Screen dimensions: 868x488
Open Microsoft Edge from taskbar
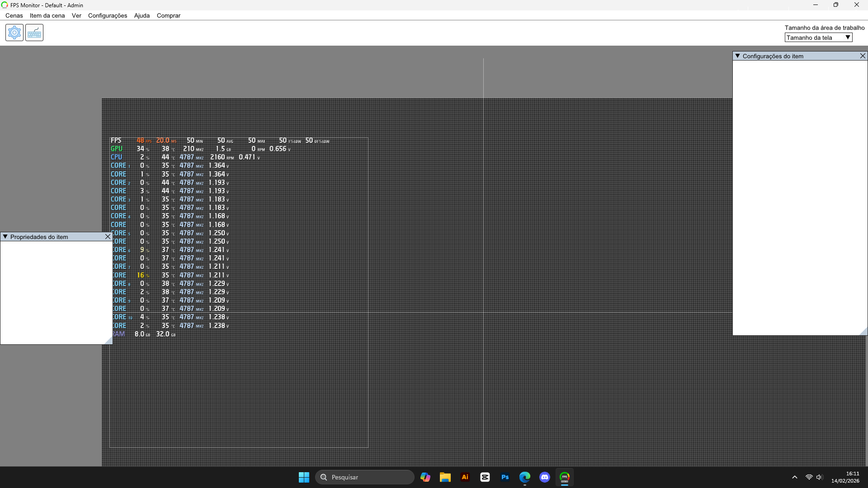point(525,477)
